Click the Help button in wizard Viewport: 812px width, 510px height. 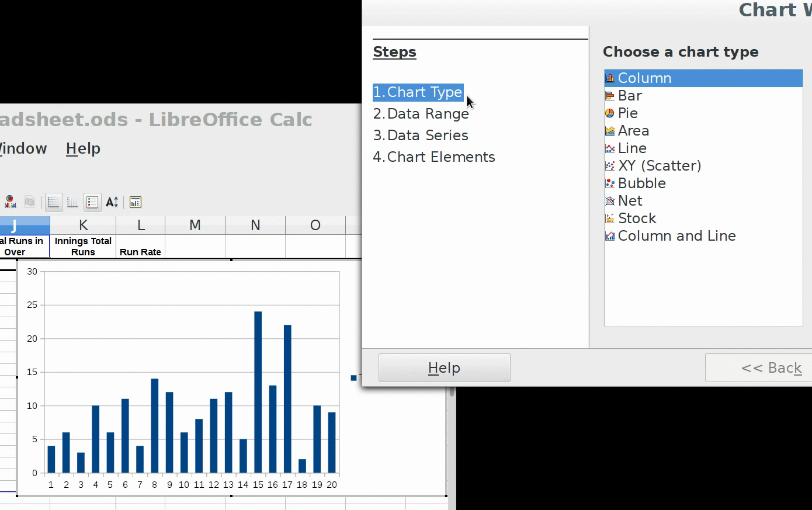(x=444, y=368)
